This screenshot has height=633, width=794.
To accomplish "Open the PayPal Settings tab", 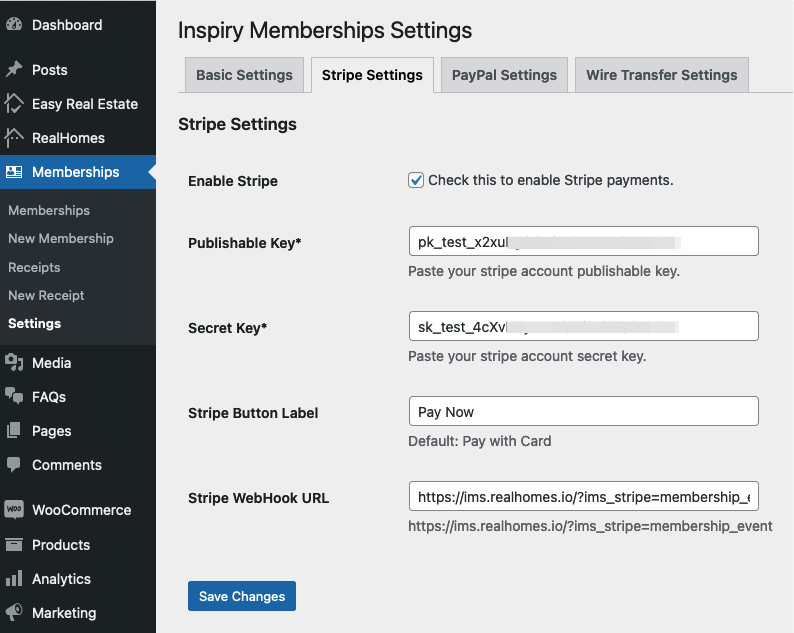I will click(504, 75).
